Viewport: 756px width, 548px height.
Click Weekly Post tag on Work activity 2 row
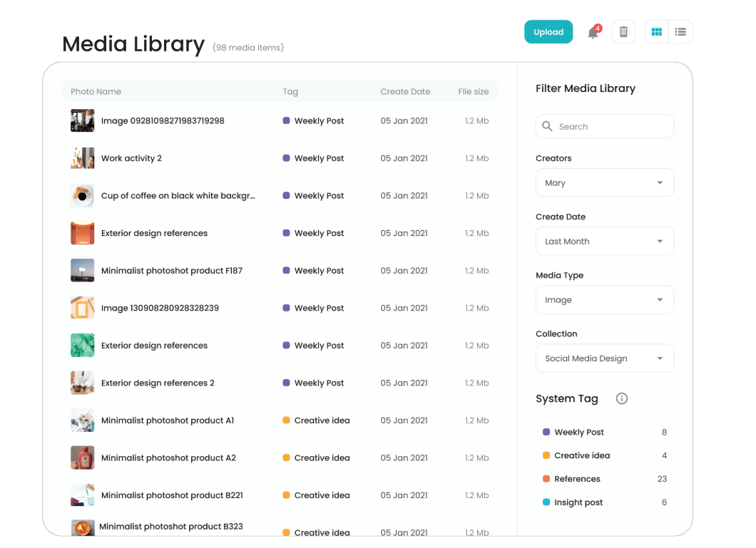313,158
